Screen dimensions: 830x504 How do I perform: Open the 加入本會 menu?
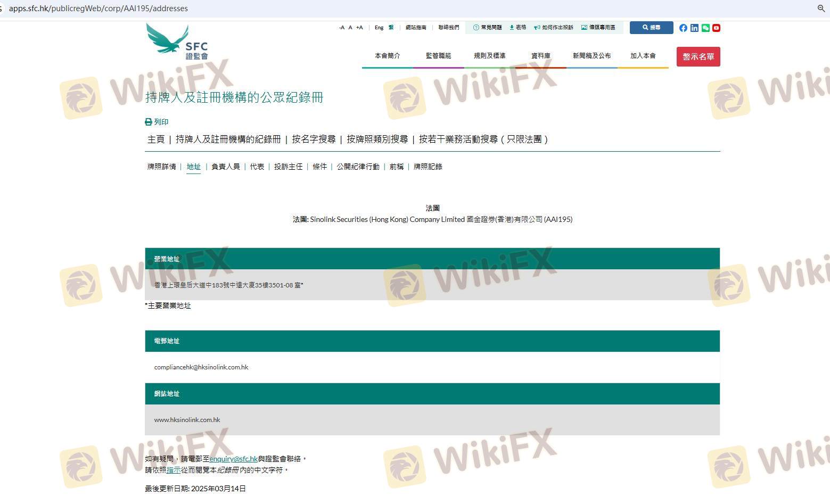pyautogui.click(x=643, y=56)
